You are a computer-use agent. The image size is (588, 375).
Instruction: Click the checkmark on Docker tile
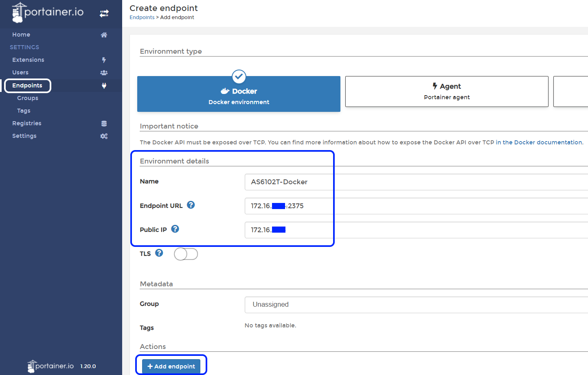point(239,76)
